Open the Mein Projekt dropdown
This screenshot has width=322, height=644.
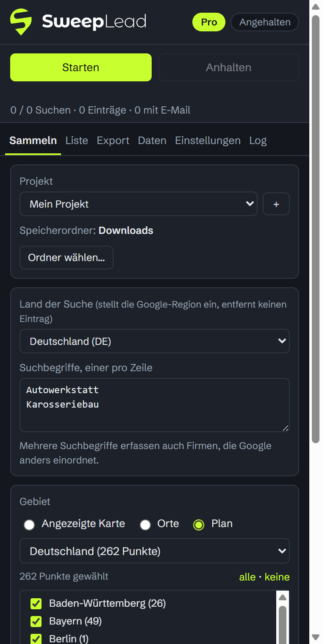[139, 204]
